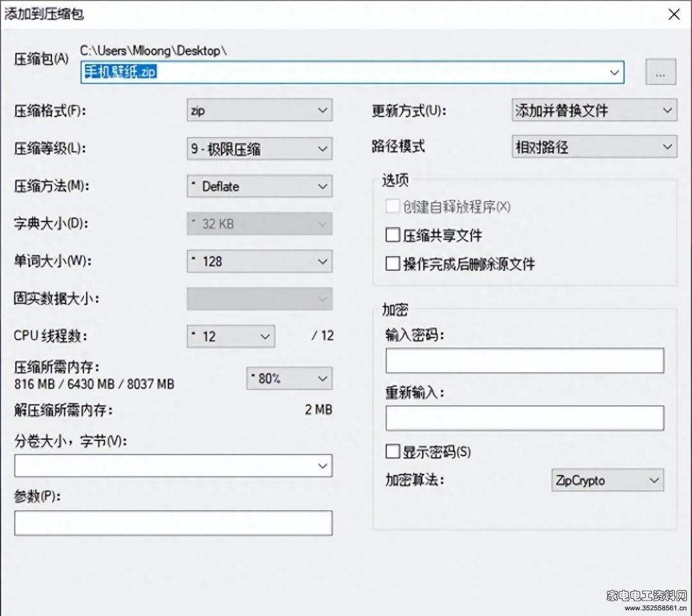The width and height of the screenshot is (692, 616).
Task: Open the 压缩方法 Deflate dropdown
Action: tap(259, 186)
